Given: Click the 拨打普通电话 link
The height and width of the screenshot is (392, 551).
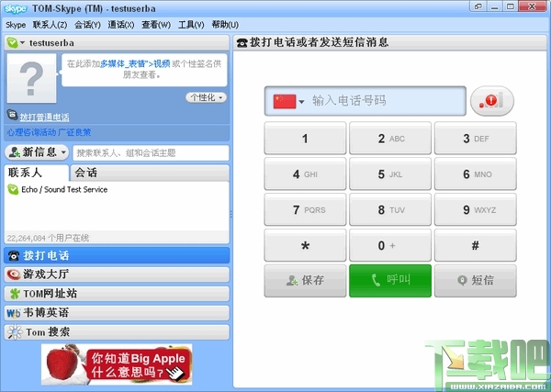Looking at the screenshot, I should pos(44,117).
